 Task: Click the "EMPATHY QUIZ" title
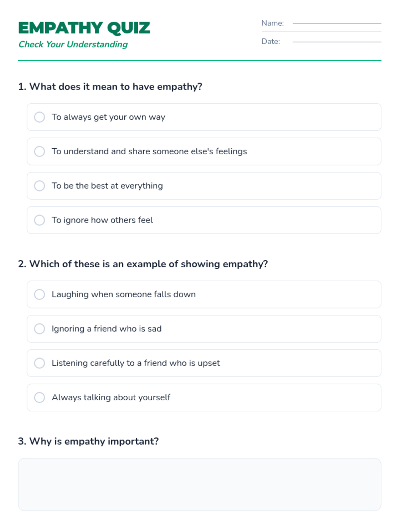pyautogui.click(x=84, y=28)
